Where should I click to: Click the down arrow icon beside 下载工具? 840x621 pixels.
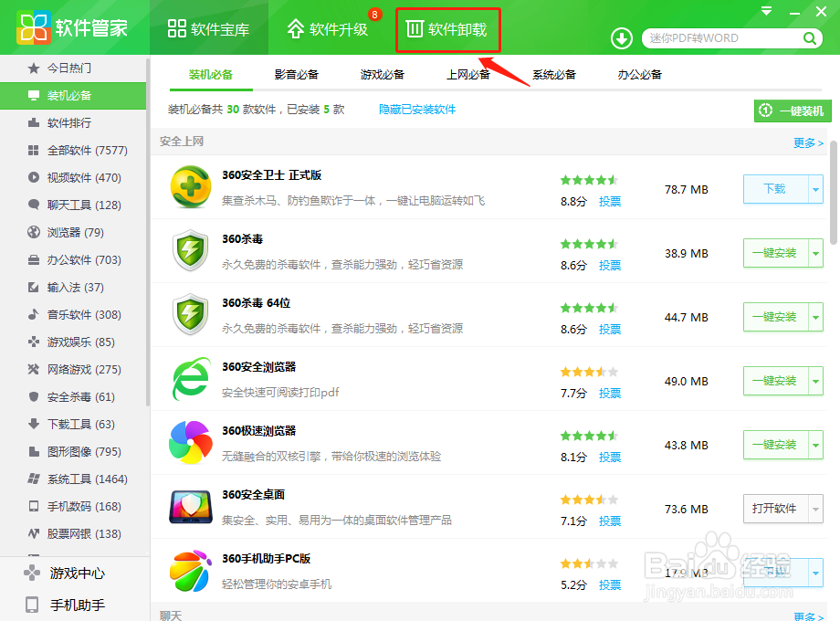(34, 424)
